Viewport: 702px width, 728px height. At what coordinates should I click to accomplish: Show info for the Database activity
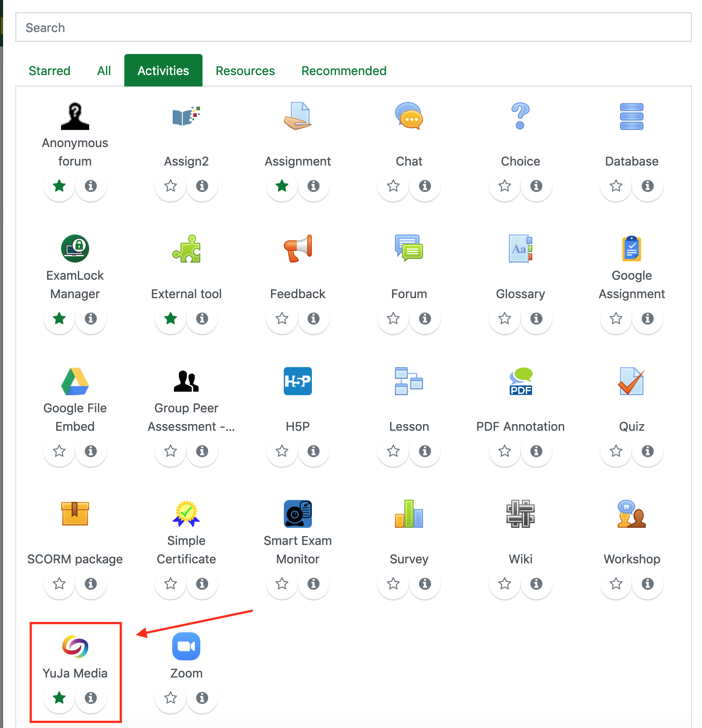(648, 186)
